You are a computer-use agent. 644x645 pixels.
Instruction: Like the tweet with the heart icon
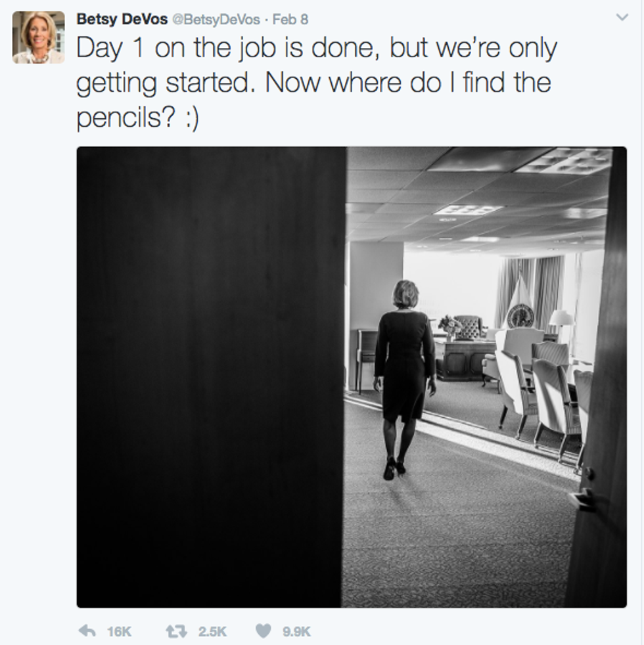click(x=263, y=631)
